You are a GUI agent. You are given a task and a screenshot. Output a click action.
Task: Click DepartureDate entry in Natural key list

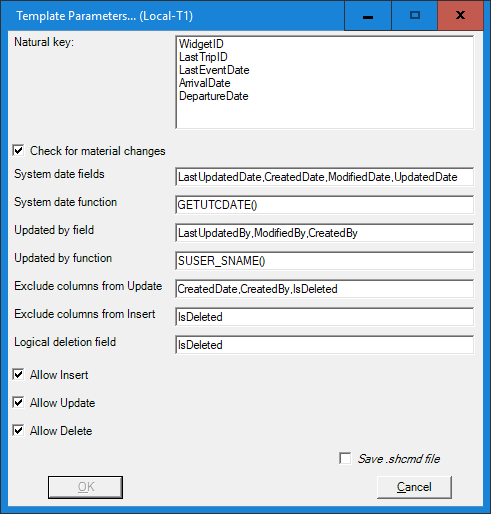point(214,96)
